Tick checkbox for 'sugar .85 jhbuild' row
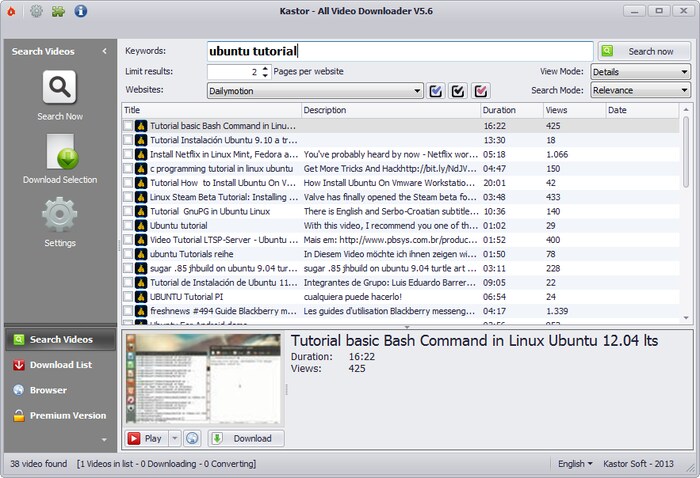 129,268
